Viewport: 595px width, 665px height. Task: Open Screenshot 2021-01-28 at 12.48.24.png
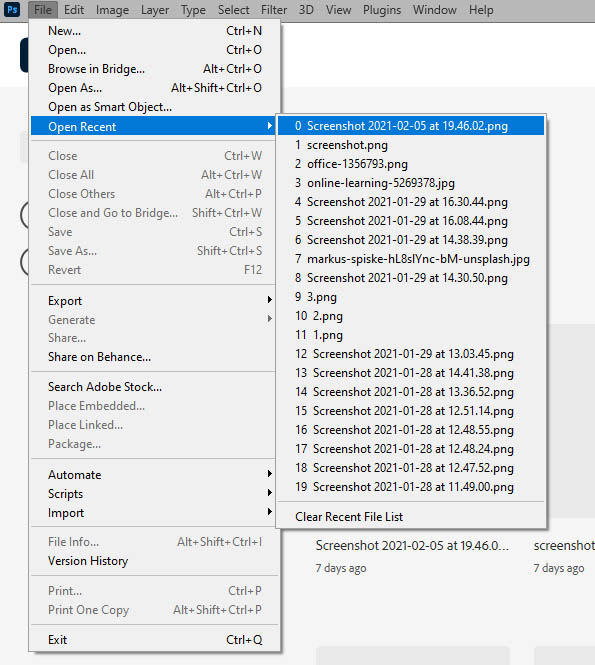pyautogui.click(x=411, y=449)
